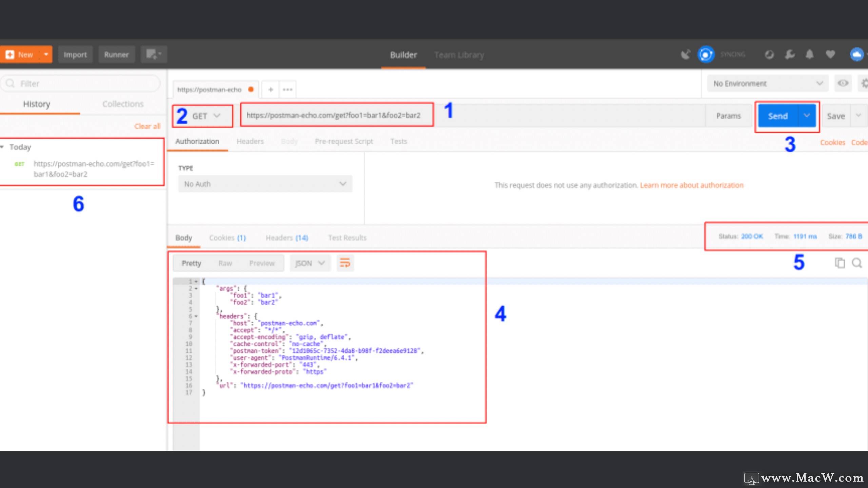Click the environment quick look eye icon

tap(843, 83)
